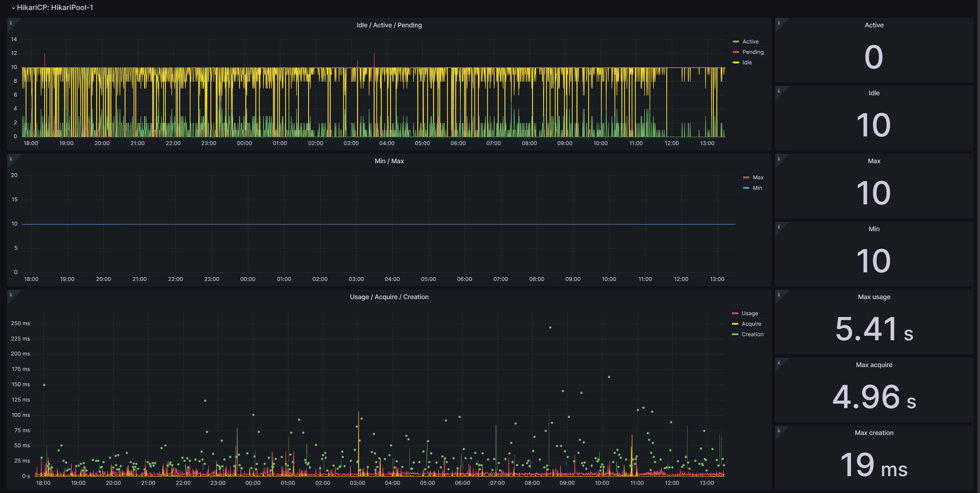Click info icon on Min / Max graph panel
The width and height of the screenshot is (980, 493).
tap(11, 159)
